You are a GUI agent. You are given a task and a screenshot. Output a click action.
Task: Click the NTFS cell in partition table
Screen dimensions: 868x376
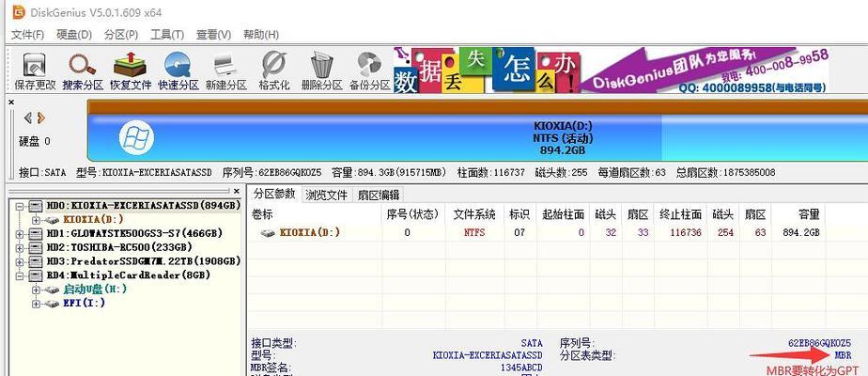(x=474, y=233)
